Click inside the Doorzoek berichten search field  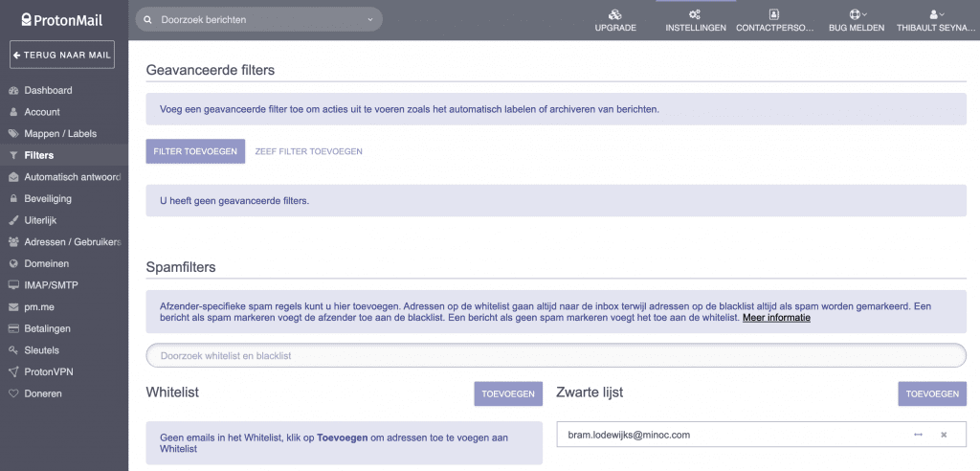click(258, 19)
